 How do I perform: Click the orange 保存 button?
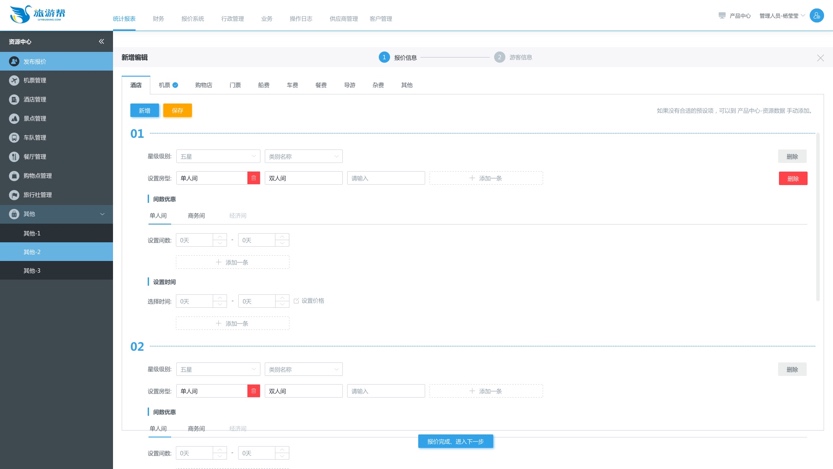pos(177,110)
